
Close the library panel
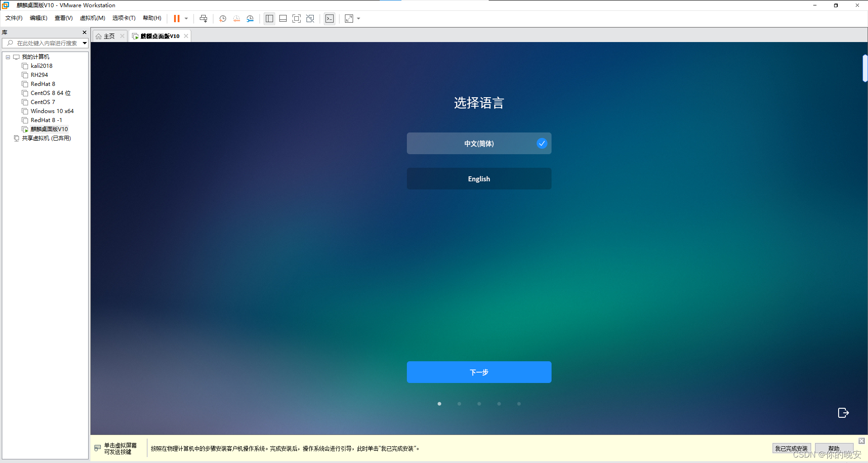pyautogui.click(x=85, y=32)
